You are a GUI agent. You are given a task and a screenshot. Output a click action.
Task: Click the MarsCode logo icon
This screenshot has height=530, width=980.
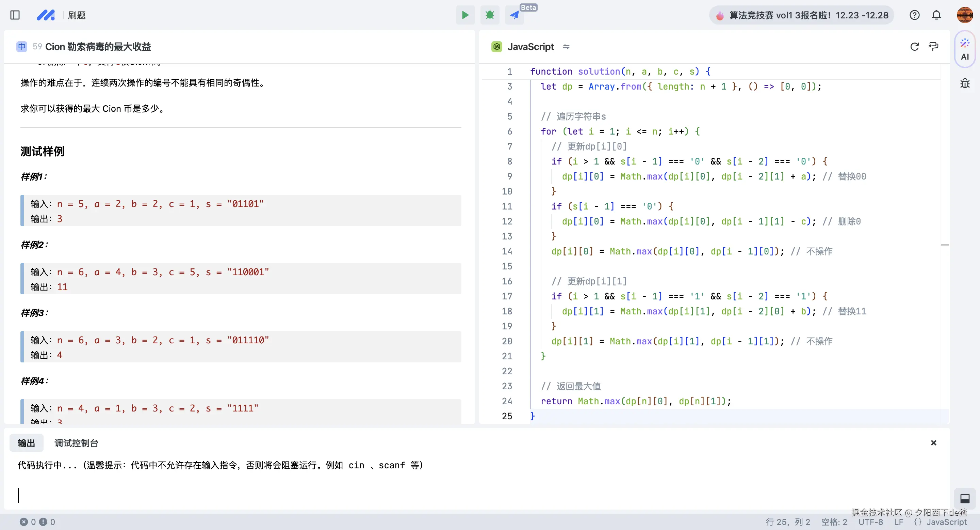click(46, 15)
